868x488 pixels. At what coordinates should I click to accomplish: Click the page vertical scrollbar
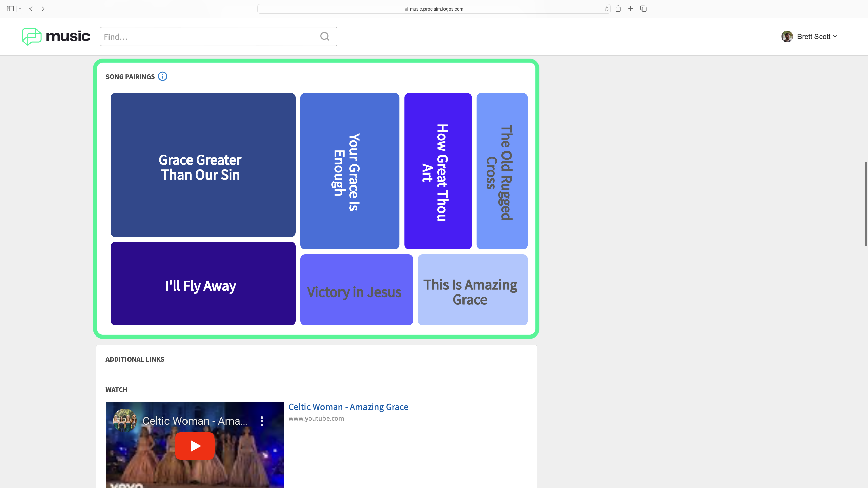(866, 203)
